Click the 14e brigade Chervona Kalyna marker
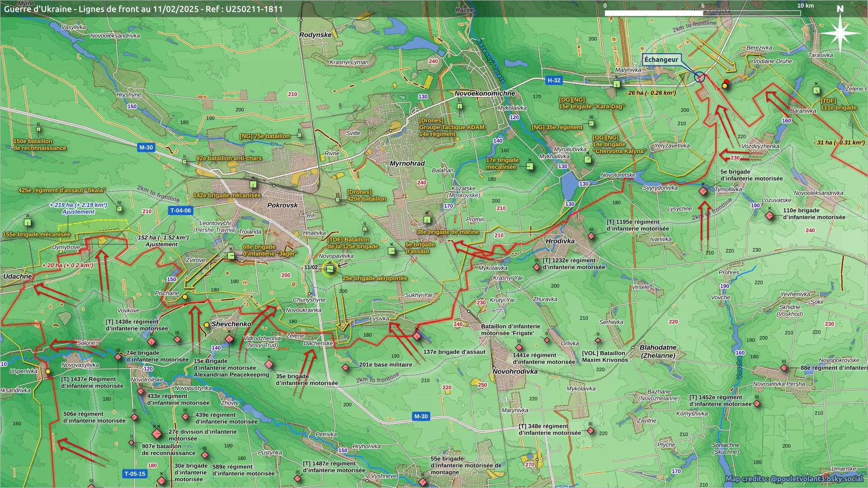The height and width of the screenshot is (488, 868). 587,159
